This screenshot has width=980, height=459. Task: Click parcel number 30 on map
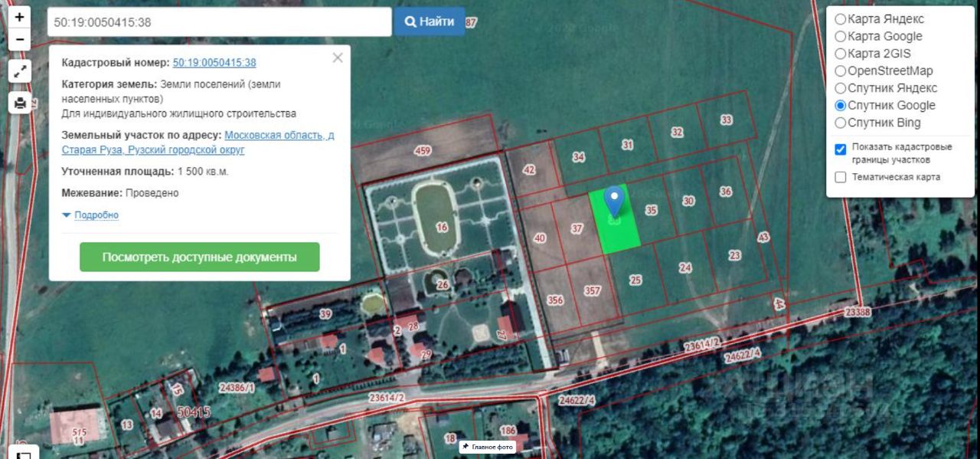(688, 201)
